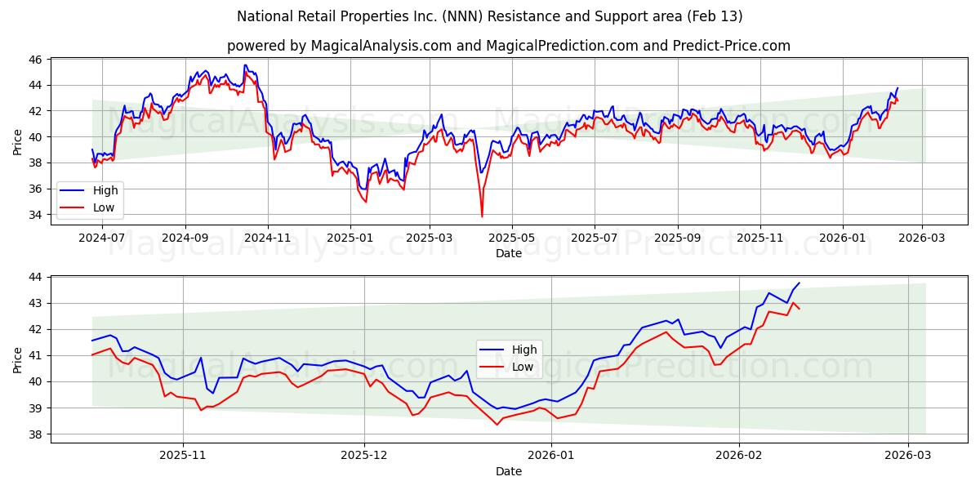Click the Date axis label of top chart
980x490 pixels.
(x=509, y=254)
